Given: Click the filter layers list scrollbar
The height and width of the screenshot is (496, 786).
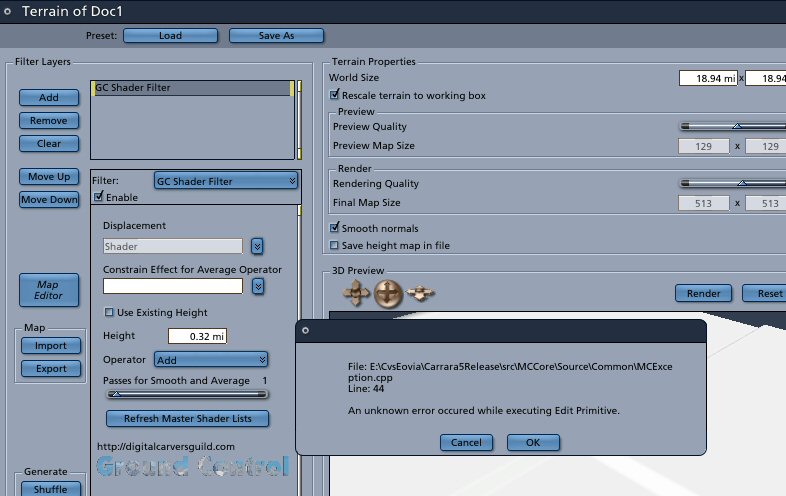Looking at the screenshot, I should 300,120.
